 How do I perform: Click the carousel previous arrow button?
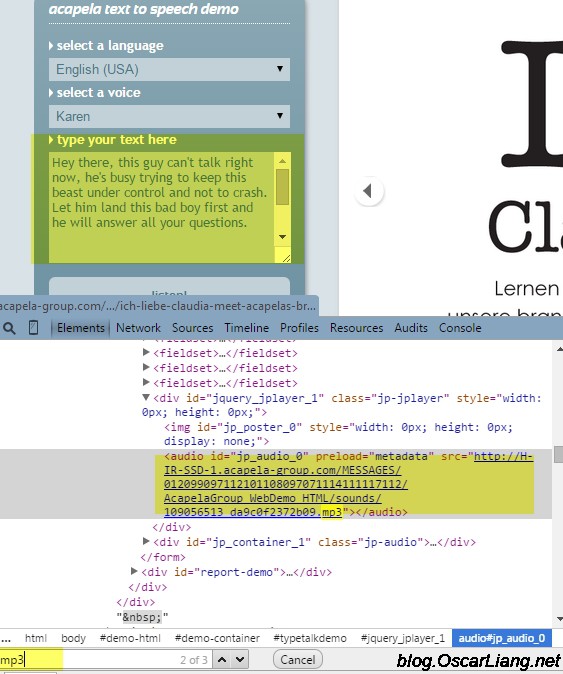click(369, 191)
